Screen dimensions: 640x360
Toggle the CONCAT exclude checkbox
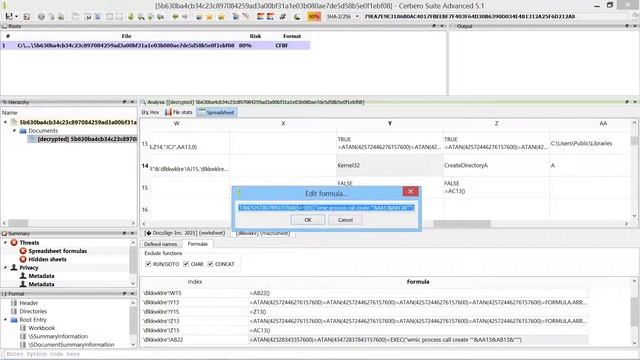210,264
